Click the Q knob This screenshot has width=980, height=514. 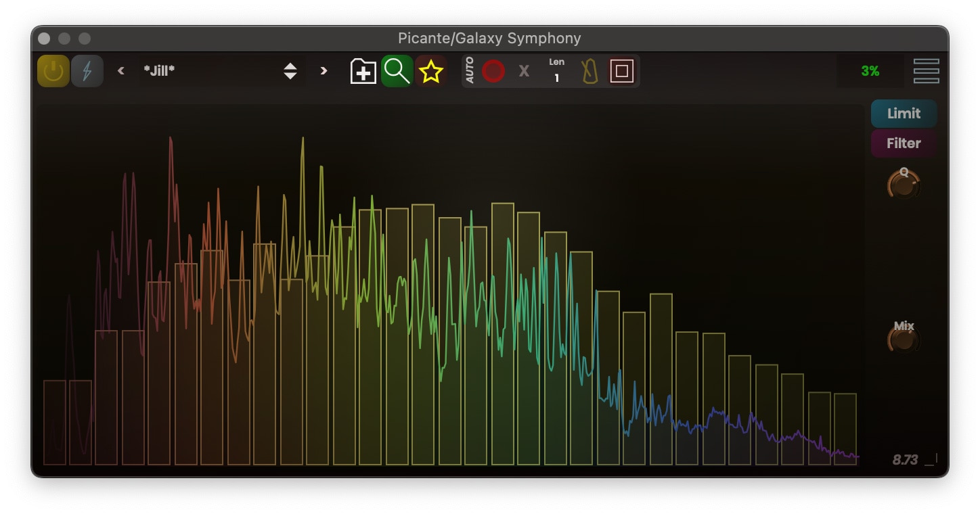coord(904,185)
